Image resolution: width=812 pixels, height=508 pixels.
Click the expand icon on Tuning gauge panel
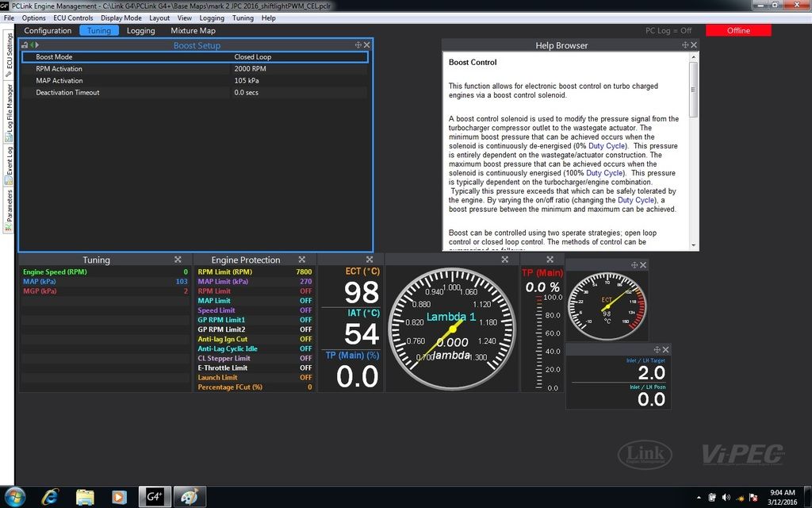pyautogui.click(x=178, y=260)
